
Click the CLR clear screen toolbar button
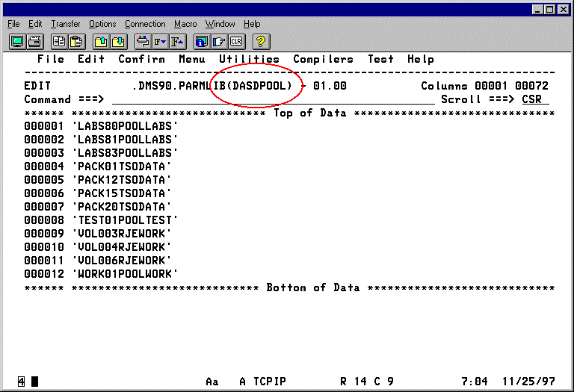click(238, 41)
